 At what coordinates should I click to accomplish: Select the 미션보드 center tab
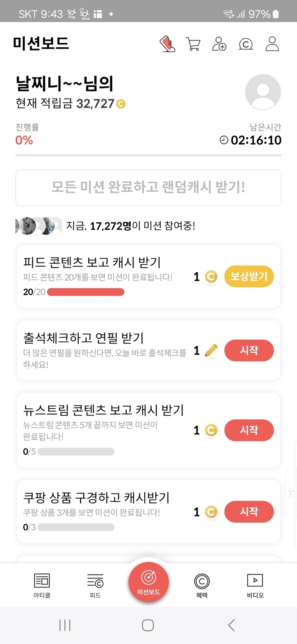[x=148, y=582]
